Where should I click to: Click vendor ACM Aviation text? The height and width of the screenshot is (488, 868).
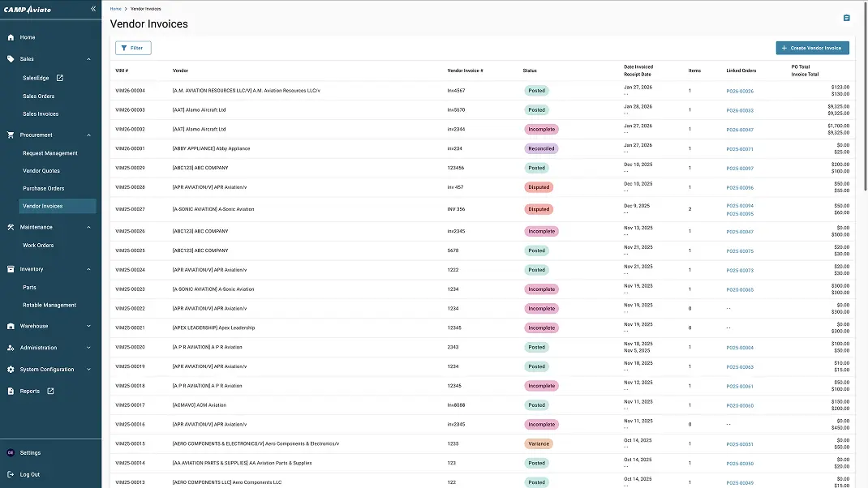200,405
